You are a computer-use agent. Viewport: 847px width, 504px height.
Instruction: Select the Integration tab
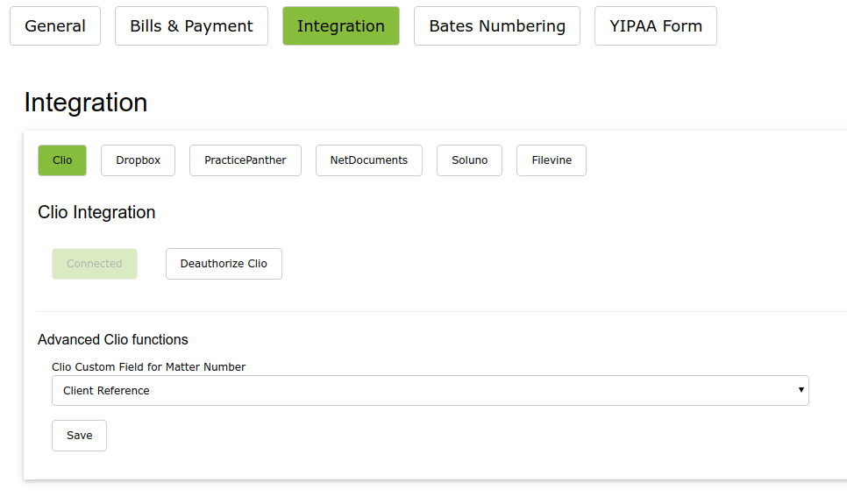pyautogui.click(x=341, y=26)
